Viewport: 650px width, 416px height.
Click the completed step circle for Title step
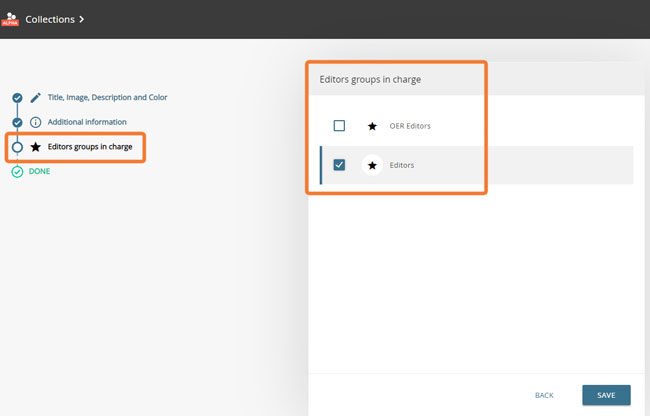[17, 97]
